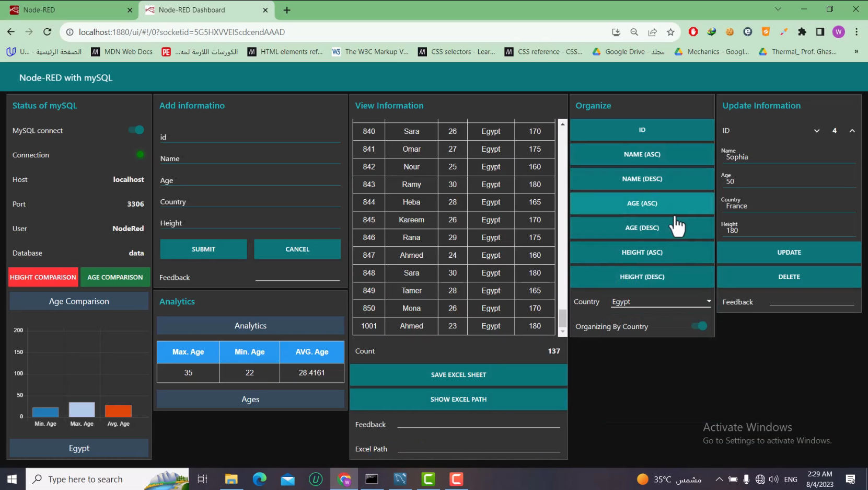
Task: Increment the ID value with the up arrow
Action: [852, 131]
